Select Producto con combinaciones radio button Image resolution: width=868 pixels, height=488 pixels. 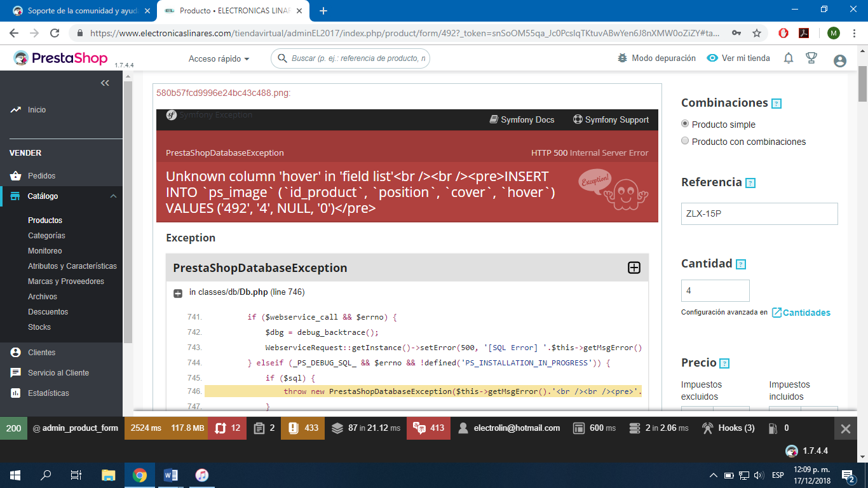pos(685,141)
